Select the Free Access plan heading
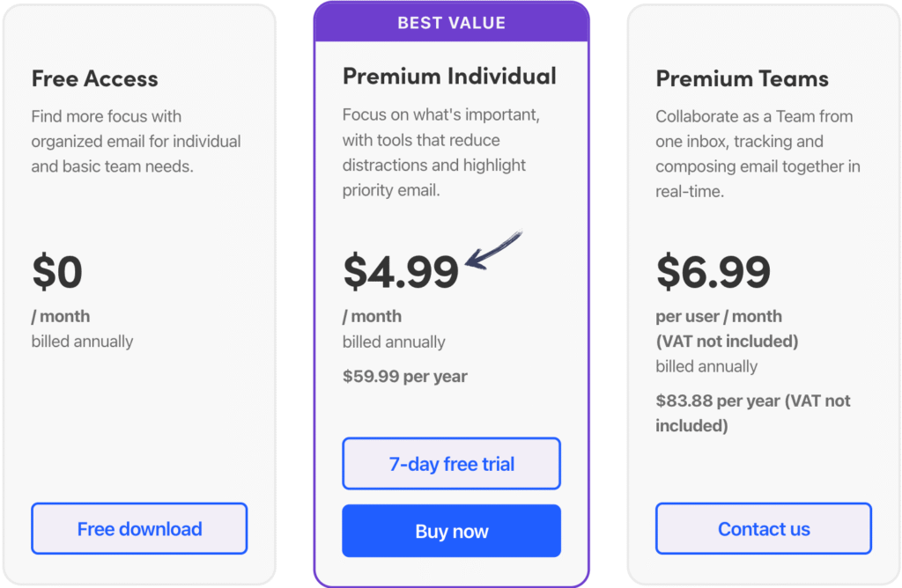 coord(95,78)
